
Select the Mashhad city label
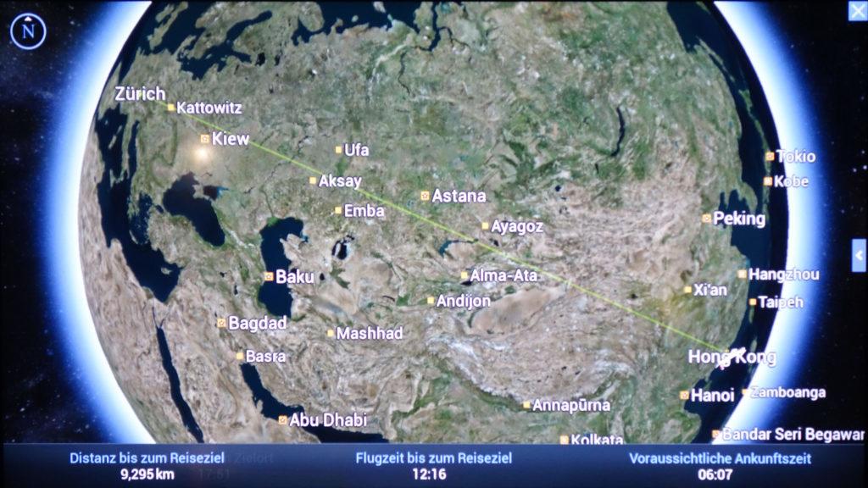click(370, 333)
